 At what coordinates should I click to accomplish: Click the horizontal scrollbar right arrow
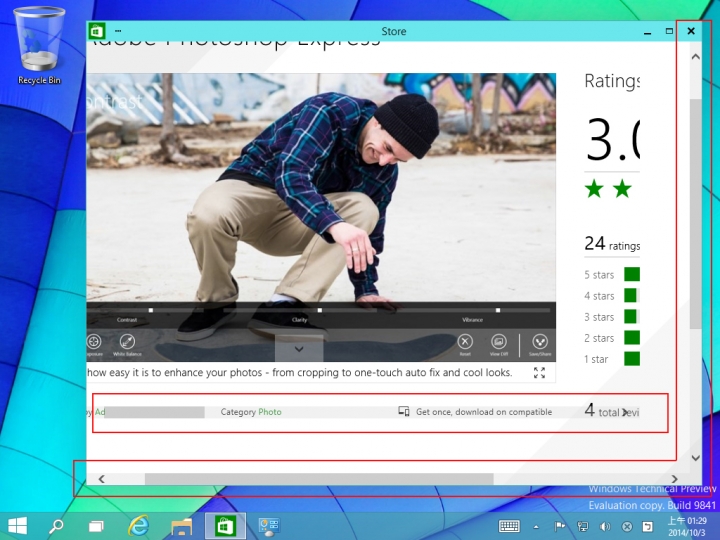click(674, 479)
